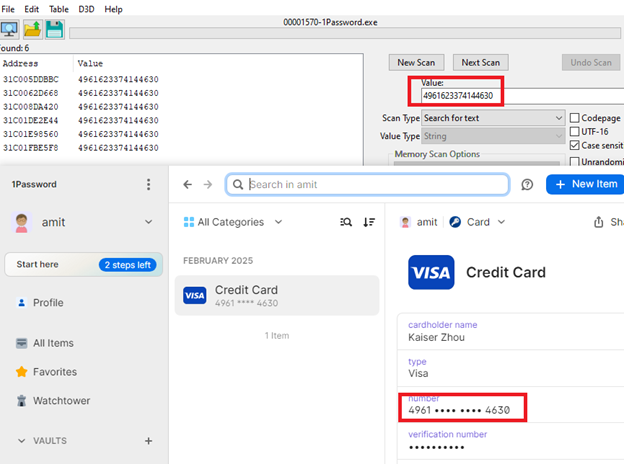Click the open folder icon in Cheat Engine
Viewport: 624px width, 464px height.
32,29
